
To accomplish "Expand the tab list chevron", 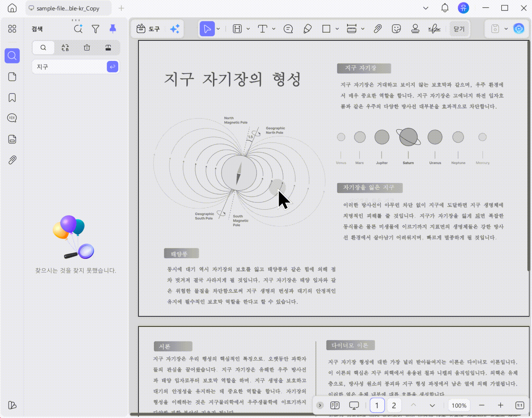I will [x=426, y=8].
